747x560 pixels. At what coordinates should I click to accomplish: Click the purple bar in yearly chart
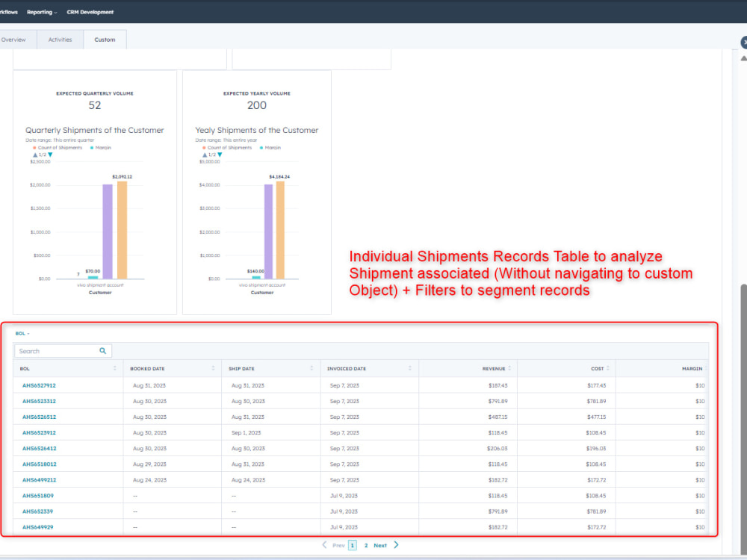pyautogui.click(x=268, y=231)
